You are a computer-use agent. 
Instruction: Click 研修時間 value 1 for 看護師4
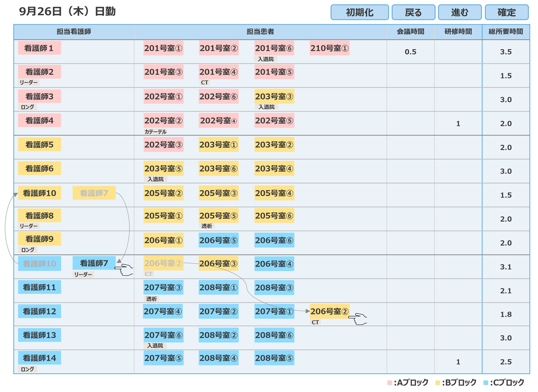[458, 123]
